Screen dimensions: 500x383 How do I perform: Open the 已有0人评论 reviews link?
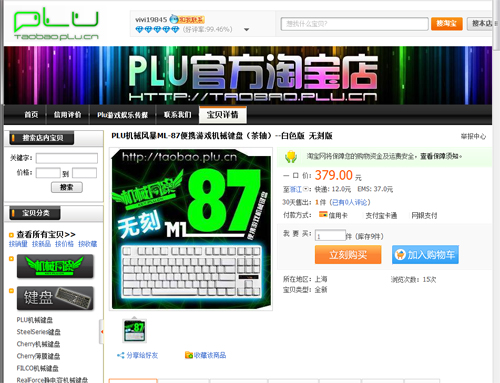tap(350, 202)
